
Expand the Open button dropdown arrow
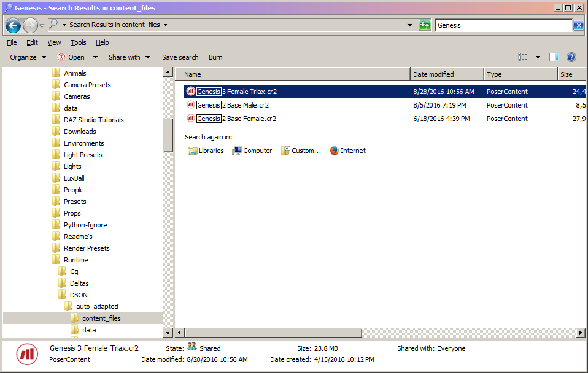(x=95, y=57)
